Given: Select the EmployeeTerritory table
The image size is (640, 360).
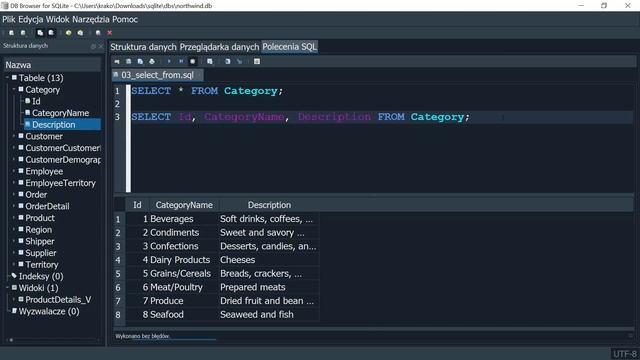Looking at the screenshot, I should (60, 183).
